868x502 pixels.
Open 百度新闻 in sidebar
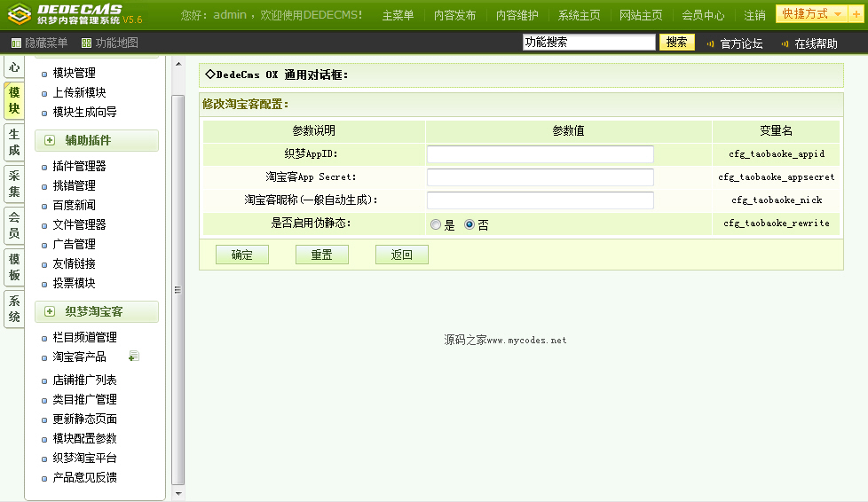[x=75, y=206]
